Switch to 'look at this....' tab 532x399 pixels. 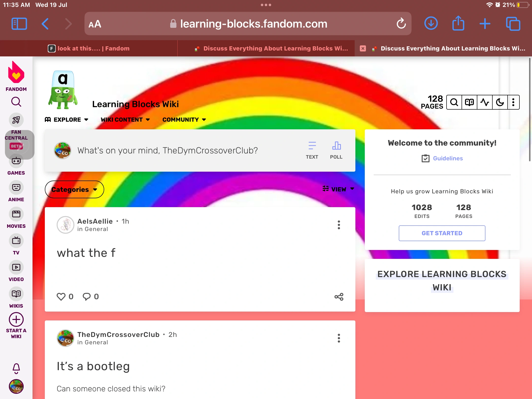[89, 49]
